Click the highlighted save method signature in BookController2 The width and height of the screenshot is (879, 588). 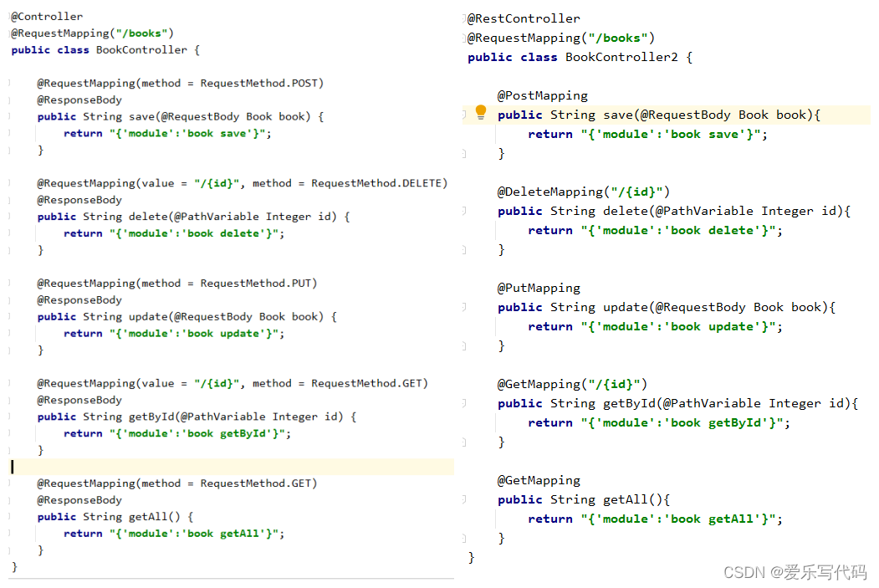pos(659,115)
